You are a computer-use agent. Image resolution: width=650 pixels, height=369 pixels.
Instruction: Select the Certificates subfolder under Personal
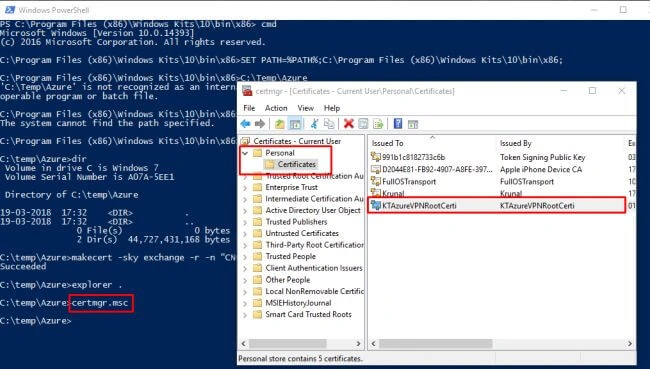click(x=297, y=165)
